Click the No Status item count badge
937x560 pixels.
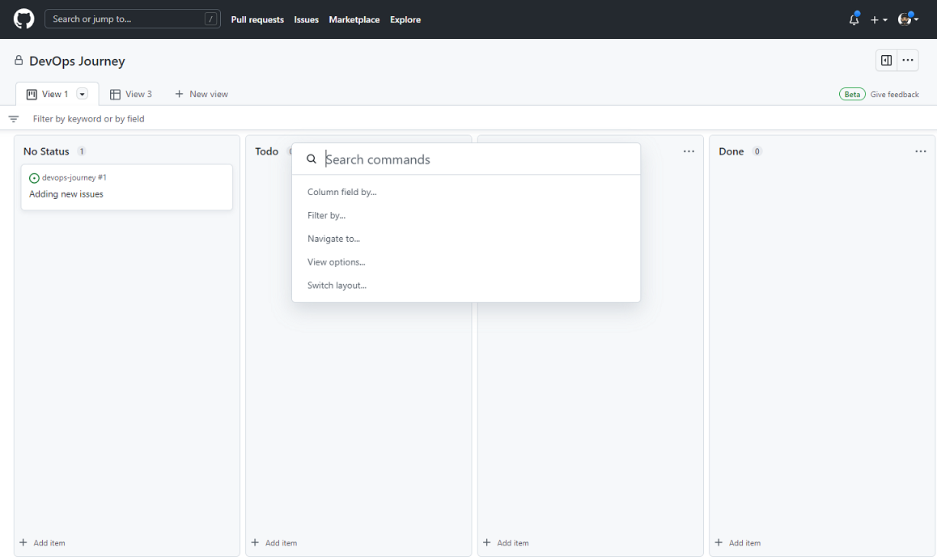82,151
